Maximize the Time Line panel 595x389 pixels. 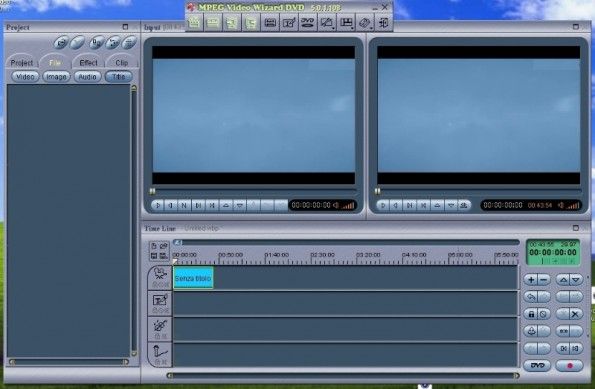coord(576,228)
